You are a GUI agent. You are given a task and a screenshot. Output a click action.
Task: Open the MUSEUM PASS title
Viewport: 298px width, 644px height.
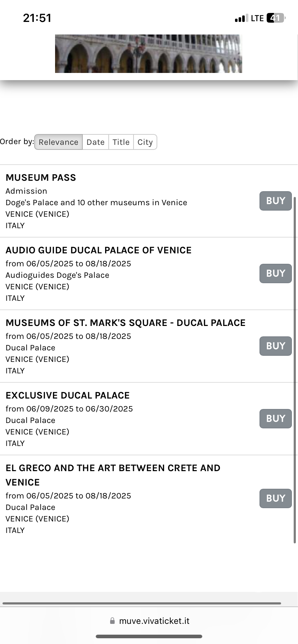click(41, 178)
